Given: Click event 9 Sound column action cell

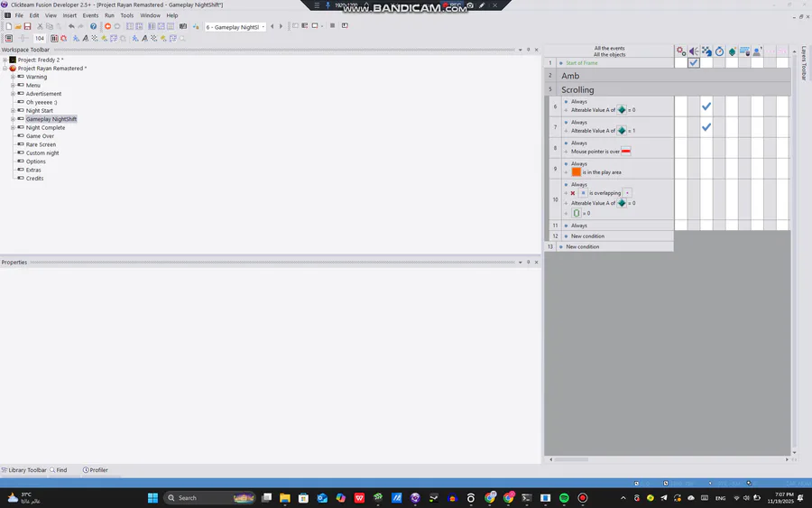Looking at the screenshot, I should click(x=694, y=169).
